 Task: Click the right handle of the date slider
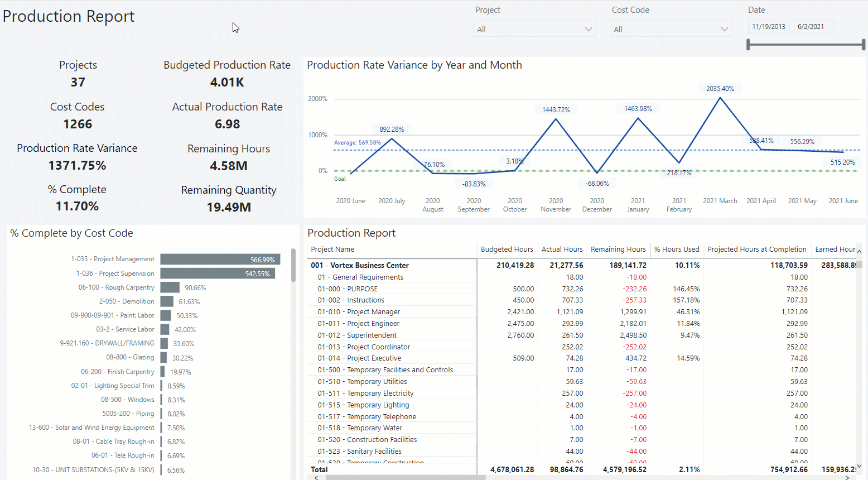coord(863,45)
